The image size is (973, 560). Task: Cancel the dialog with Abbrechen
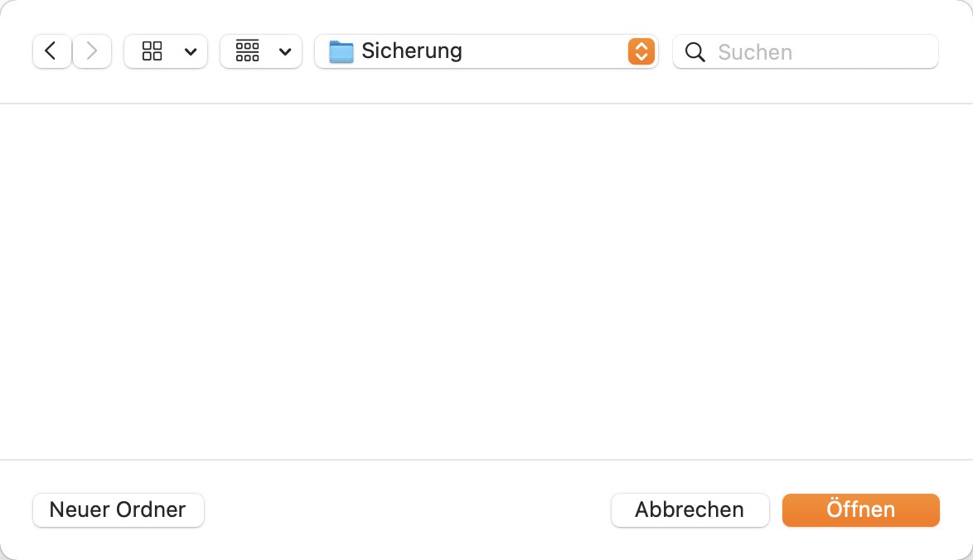690,509
